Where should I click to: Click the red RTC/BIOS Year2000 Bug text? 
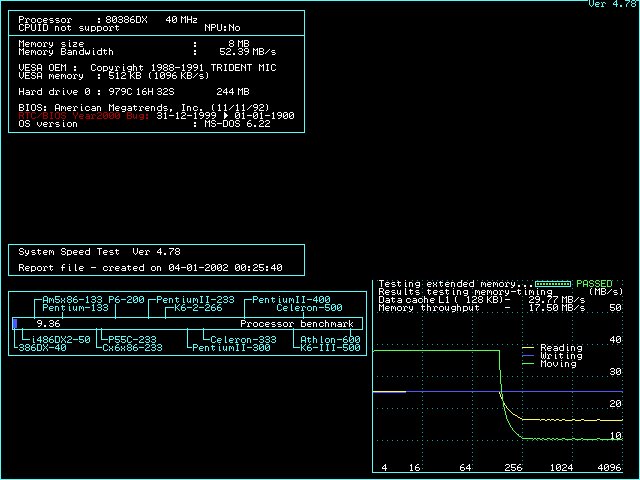[x=84, y=115]
